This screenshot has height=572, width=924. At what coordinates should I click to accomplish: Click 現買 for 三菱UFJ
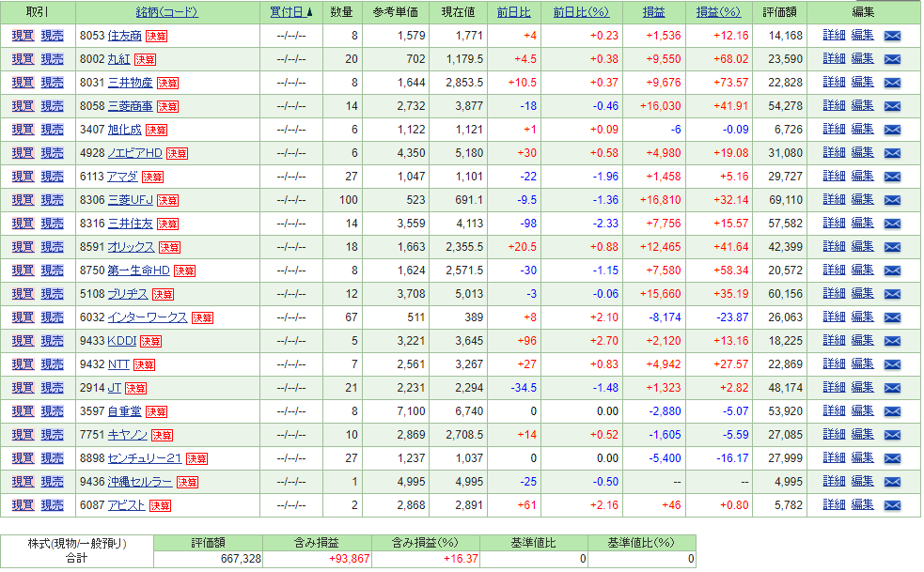tap(23, 200)
